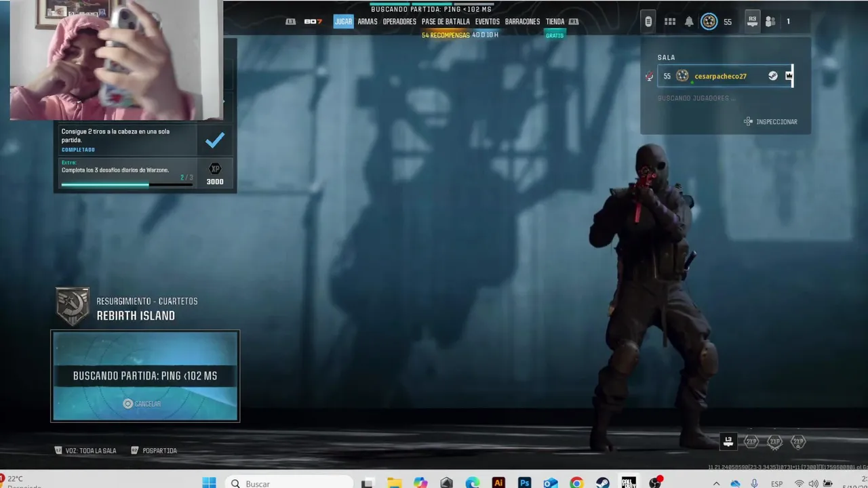
Task: Click the first 2XP token icon
Action: [x=751, y=442]
